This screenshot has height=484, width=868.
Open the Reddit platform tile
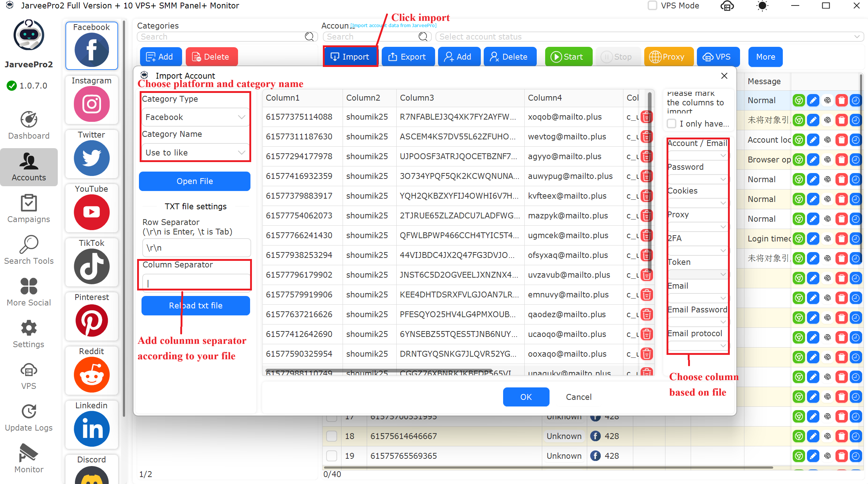91,371
